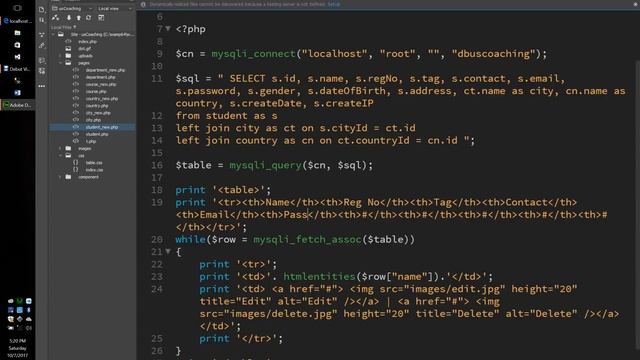Image resolution: width=640 pixels, height=360 pixels.
Task: Select the uploads folder
Action: [x=85, y=56]
